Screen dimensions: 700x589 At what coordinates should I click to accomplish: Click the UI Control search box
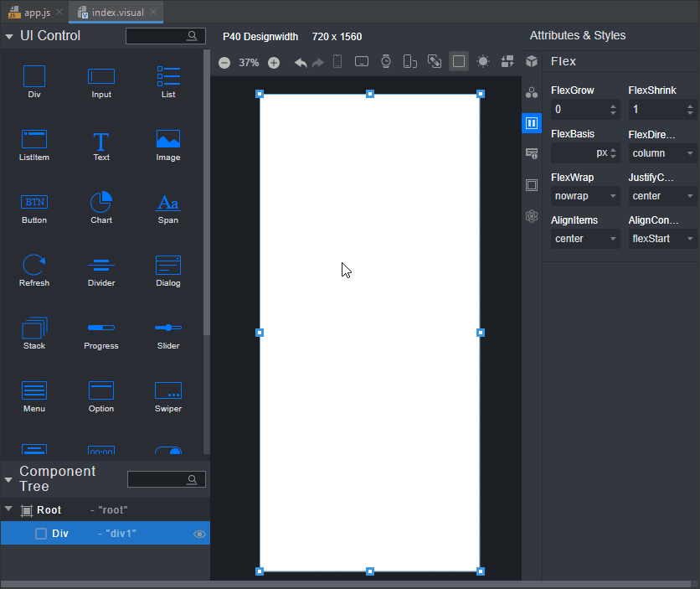point(166,36)
